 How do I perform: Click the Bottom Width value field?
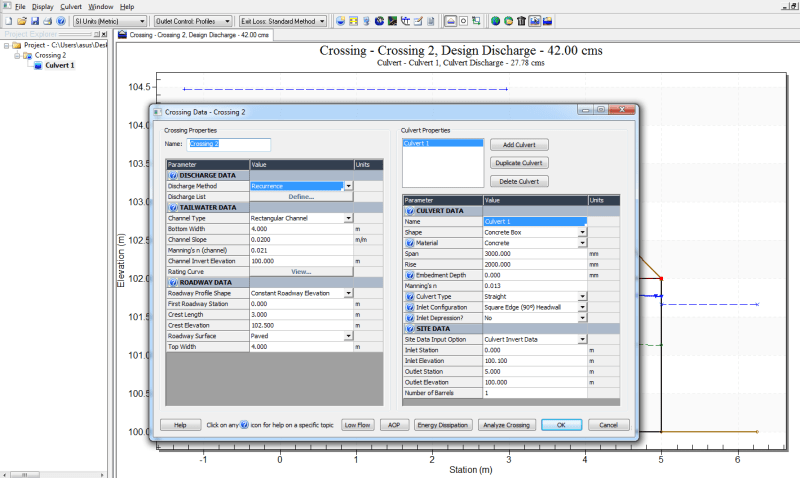pos(302,229)
